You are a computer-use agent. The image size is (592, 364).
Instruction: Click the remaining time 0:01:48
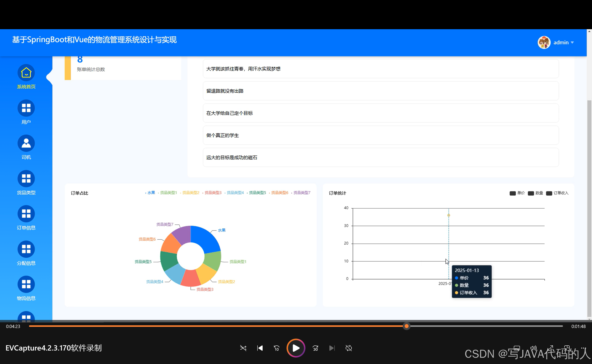[578, 326]
